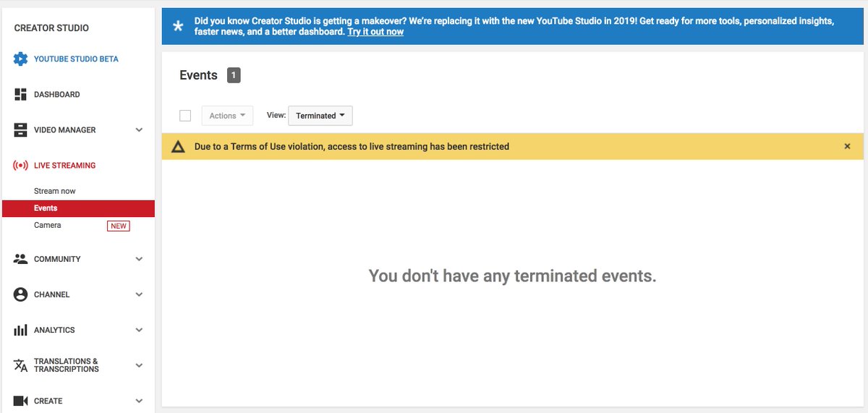Dismiss the Terms of Use warning

coord(847,146)
